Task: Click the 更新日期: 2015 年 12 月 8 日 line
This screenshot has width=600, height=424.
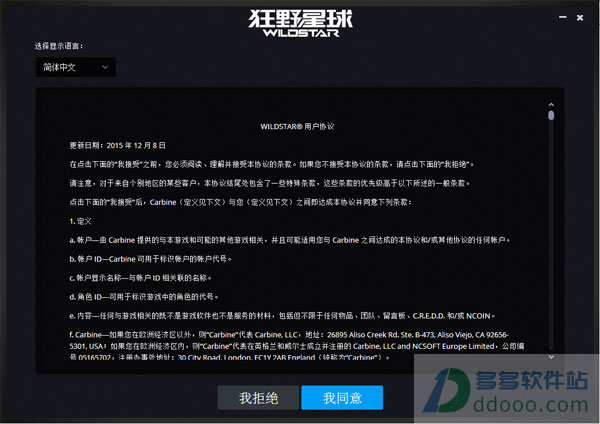Action: [117, 145]
